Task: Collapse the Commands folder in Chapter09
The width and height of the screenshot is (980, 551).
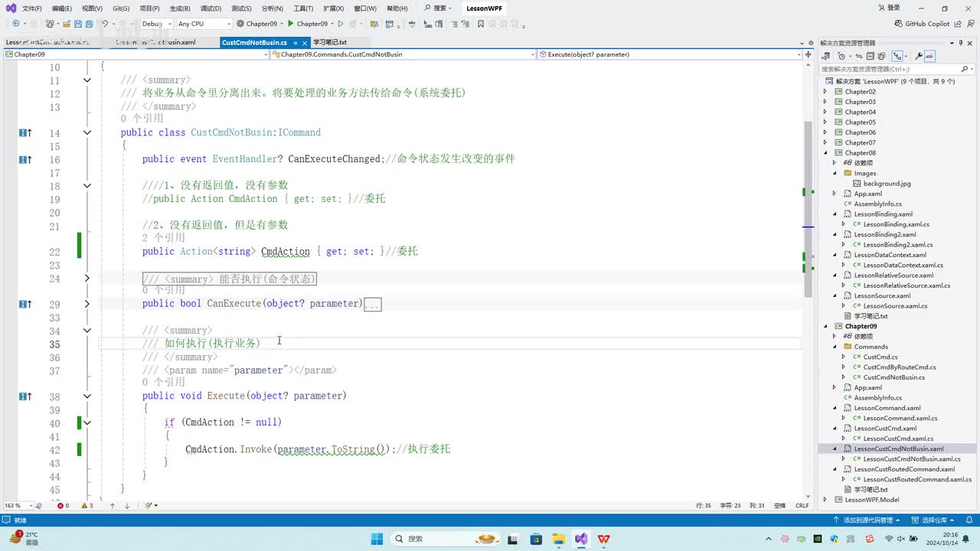Action: (836, 347)
